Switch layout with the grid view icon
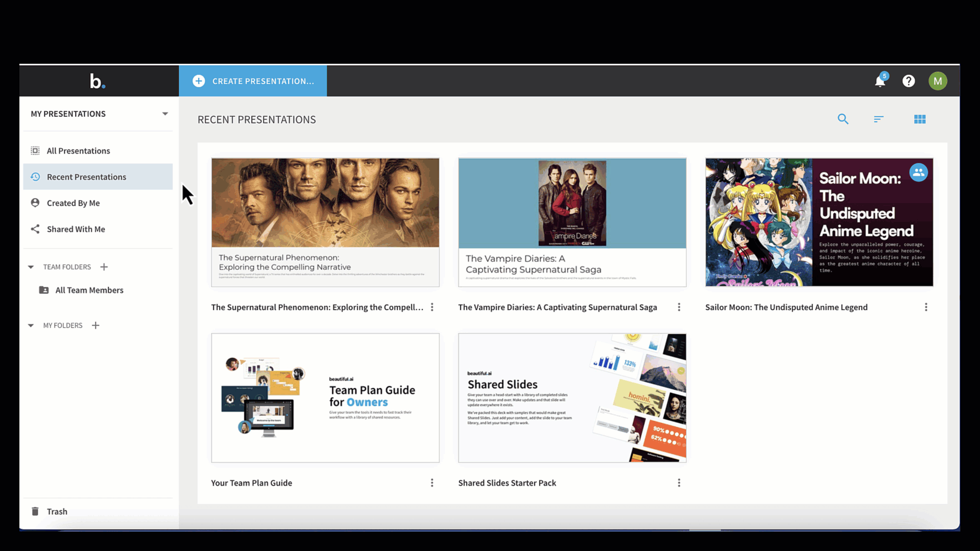This screenshot has height=551, width=980. tap(920, 119)
